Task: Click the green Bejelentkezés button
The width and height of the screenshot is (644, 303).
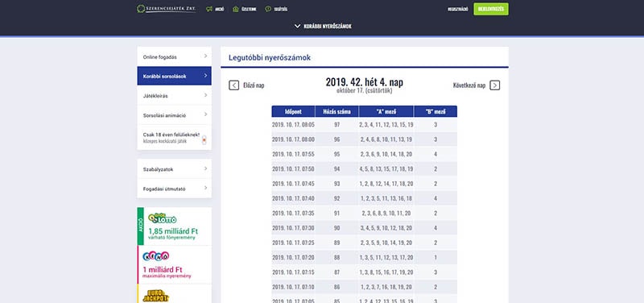Action: pyautogui.click(x=491, y=9)
